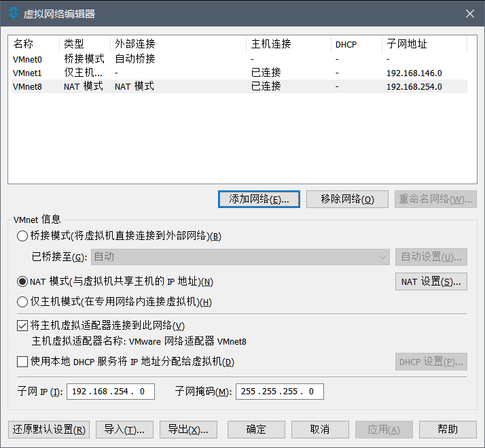Click the DHCP column header
Viewport: 485px width, 448px height.
357,44
